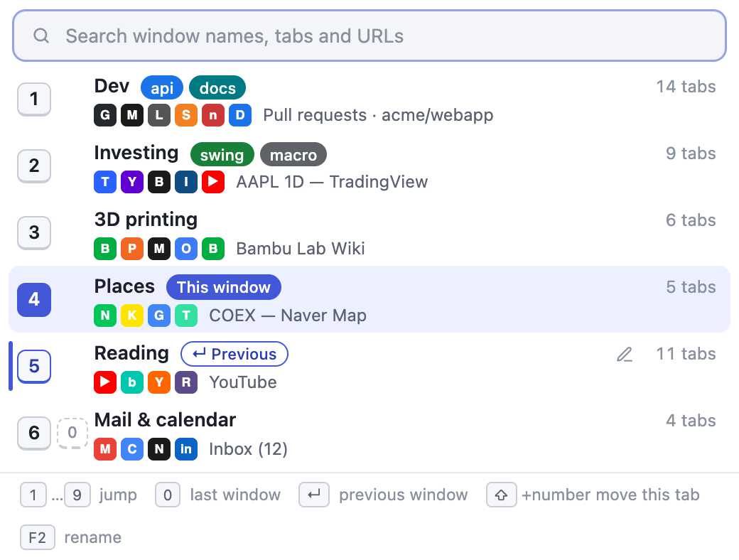Open the teal b tab icon in Reading
This screenshot has height=560, width=739.
click(x=132, y=382)
